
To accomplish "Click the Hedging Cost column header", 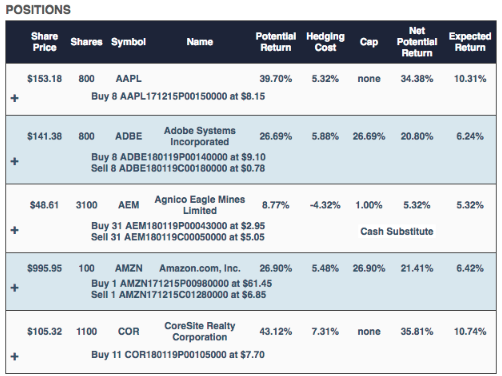I will click(x=325, y=42).
